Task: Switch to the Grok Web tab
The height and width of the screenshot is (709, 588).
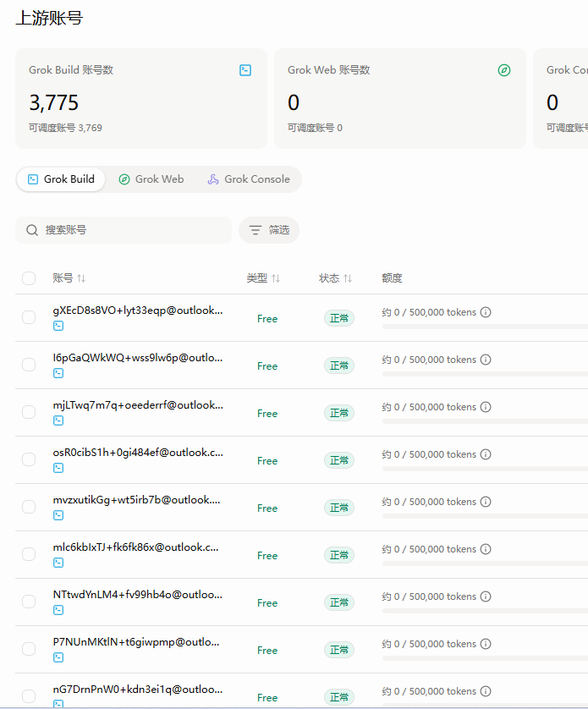Action: [x=151, y=179]
